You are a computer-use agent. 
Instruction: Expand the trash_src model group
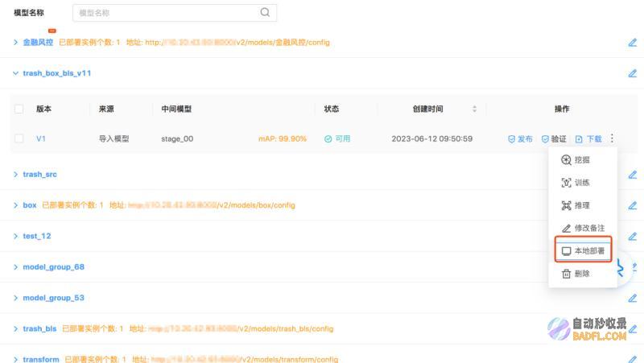[x=15, y=175]
